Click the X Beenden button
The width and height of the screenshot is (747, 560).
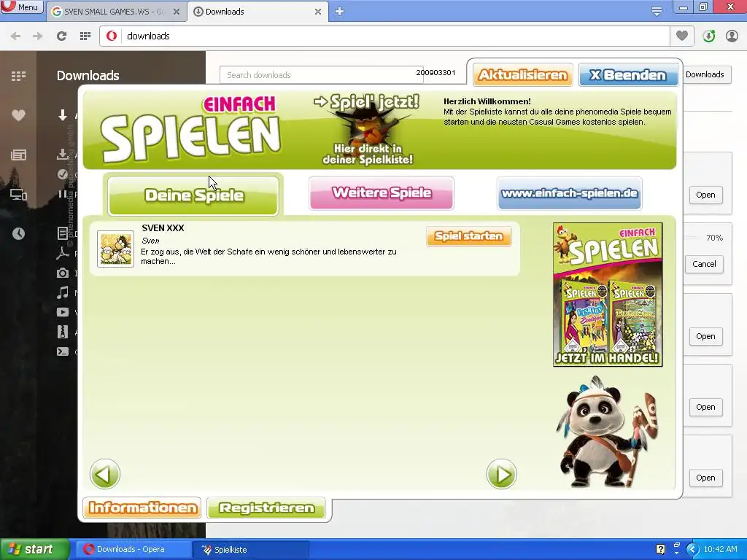[x=628, y=75]
